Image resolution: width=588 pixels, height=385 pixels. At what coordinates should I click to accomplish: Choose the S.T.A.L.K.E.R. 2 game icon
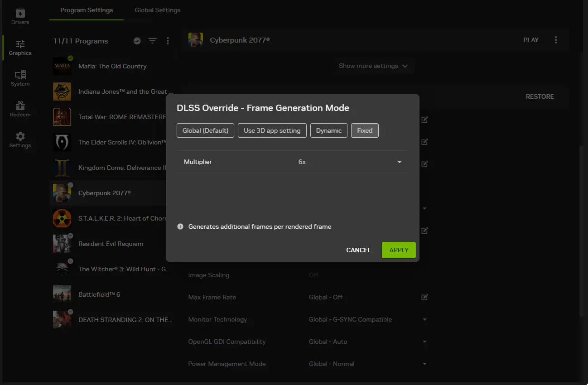[62, 218]
